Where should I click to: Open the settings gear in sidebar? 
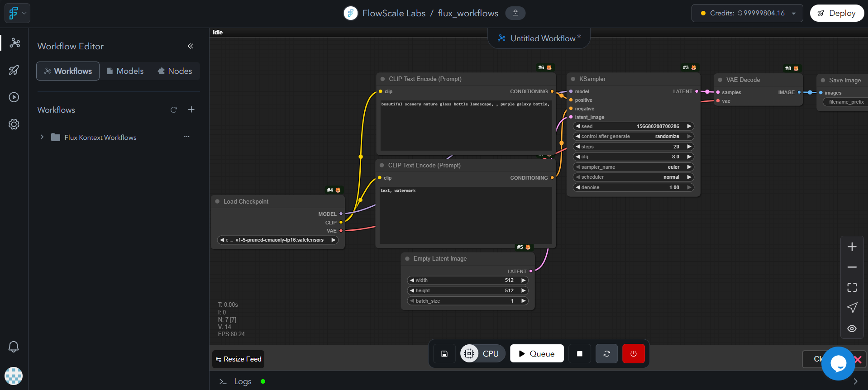pos(14,124)
